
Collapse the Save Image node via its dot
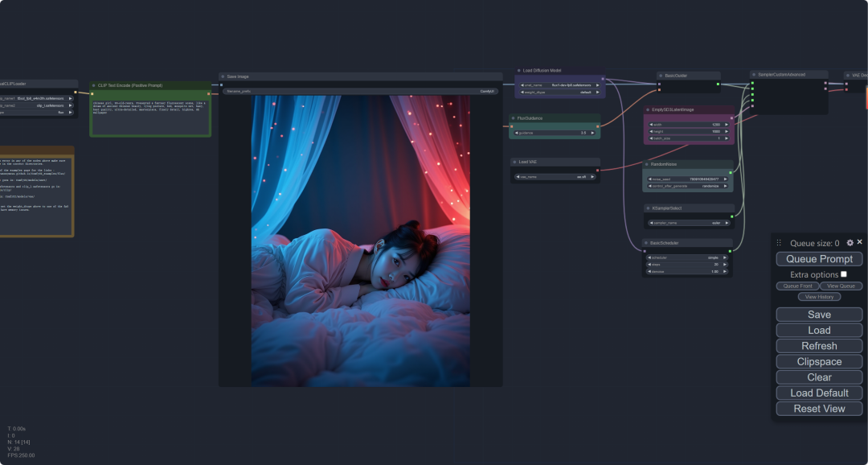click(x=223, y=76)
